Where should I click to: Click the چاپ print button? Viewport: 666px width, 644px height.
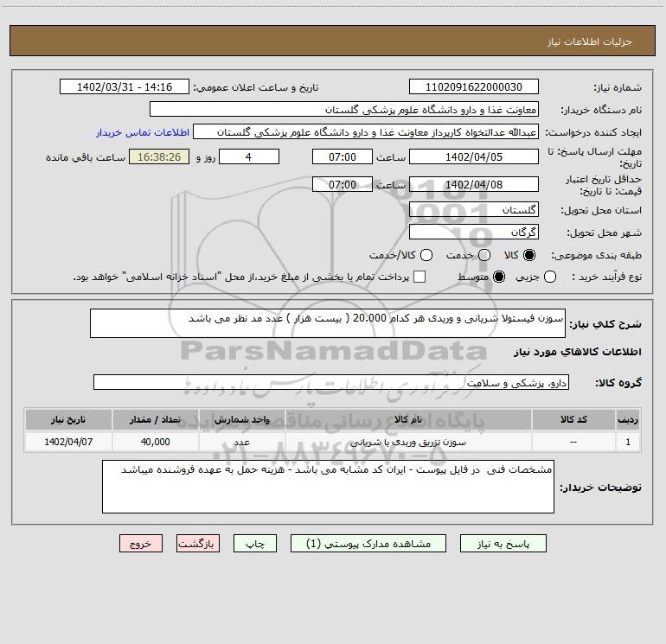click(255, 544)
